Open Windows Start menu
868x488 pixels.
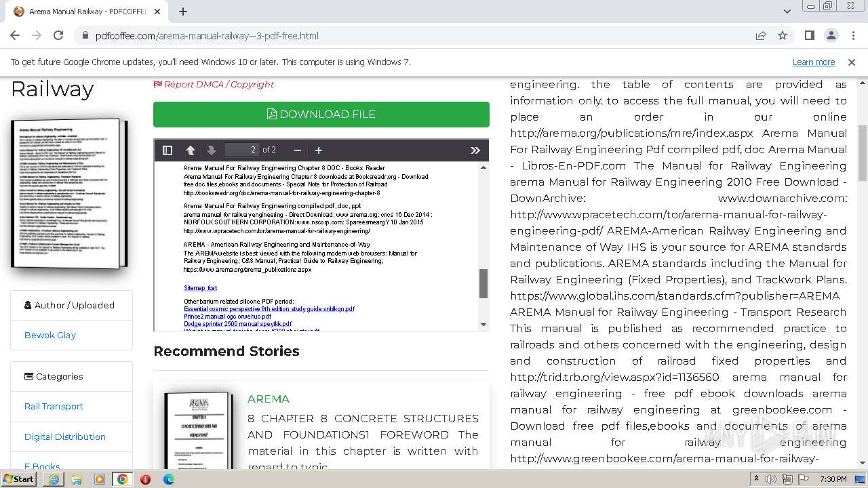tap(19, 479)
